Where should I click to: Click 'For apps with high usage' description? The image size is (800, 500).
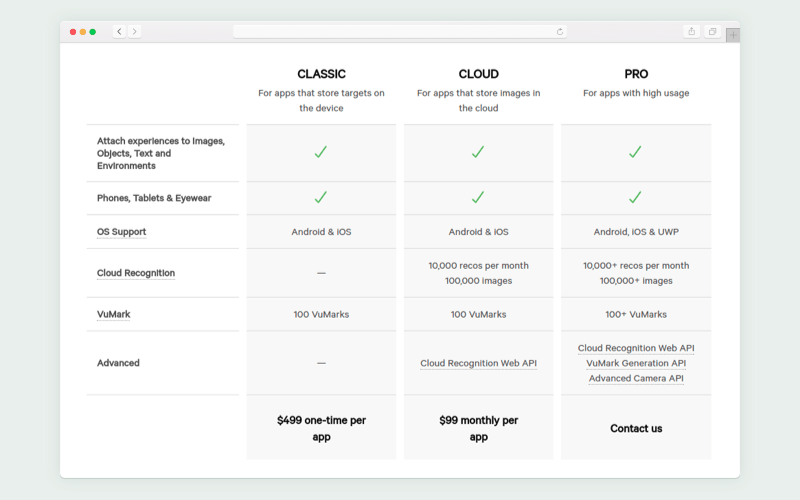(x=636, y=93)
